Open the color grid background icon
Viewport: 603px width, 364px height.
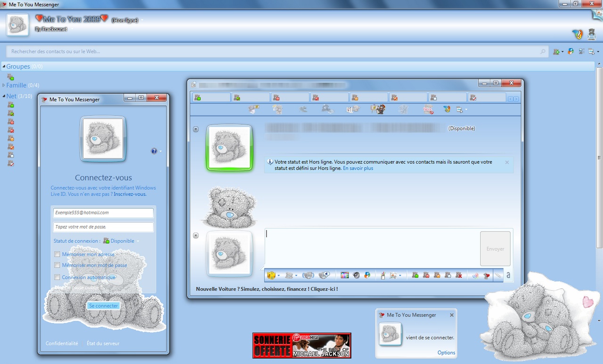coord(345,275)
